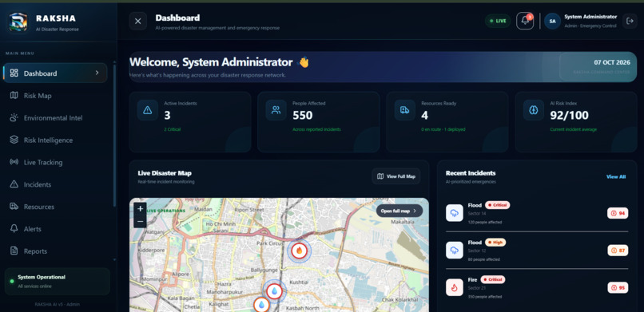The image size is (644, 312).
Task: Click the orange-ringed water drop map marker
Action: [x=261, y=305]
